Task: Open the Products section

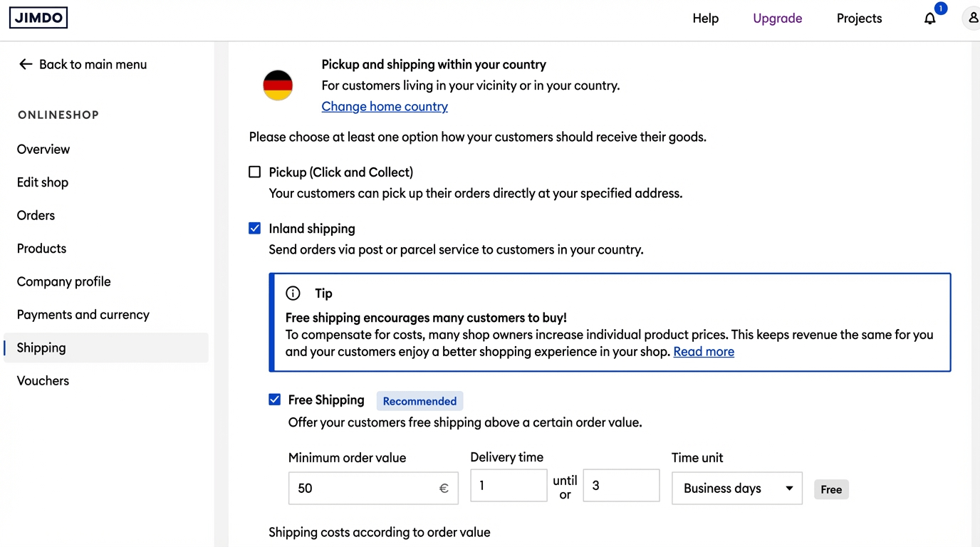Action: coord(41,249)
